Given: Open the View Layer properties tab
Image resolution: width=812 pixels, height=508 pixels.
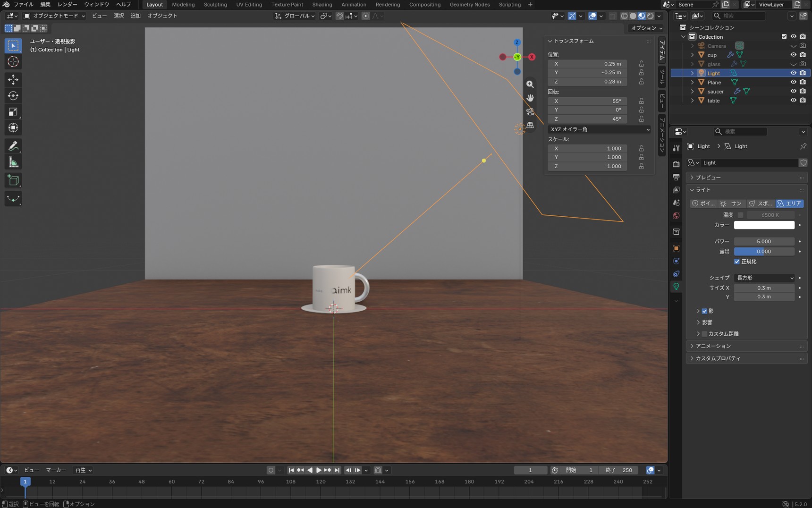Looking at the screenshot, I should click(x=676, y=190).
